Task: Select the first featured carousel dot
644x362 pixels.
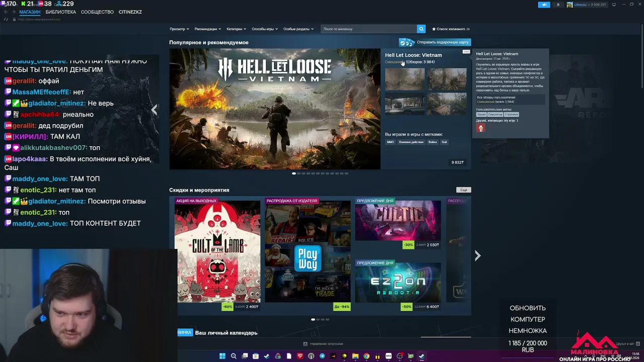Action: 294,173
